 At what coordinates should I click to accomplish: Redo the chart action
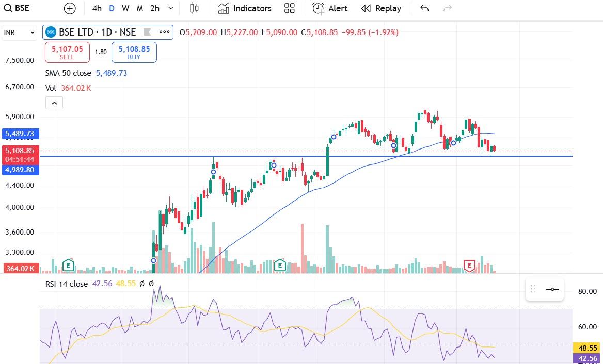coord(447,8)
